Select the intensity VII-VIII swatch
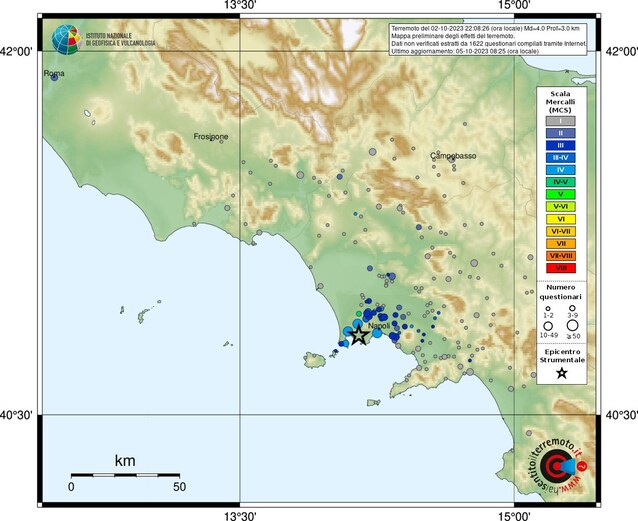Viewport: 638px width, 521px height. pos(561,256)
